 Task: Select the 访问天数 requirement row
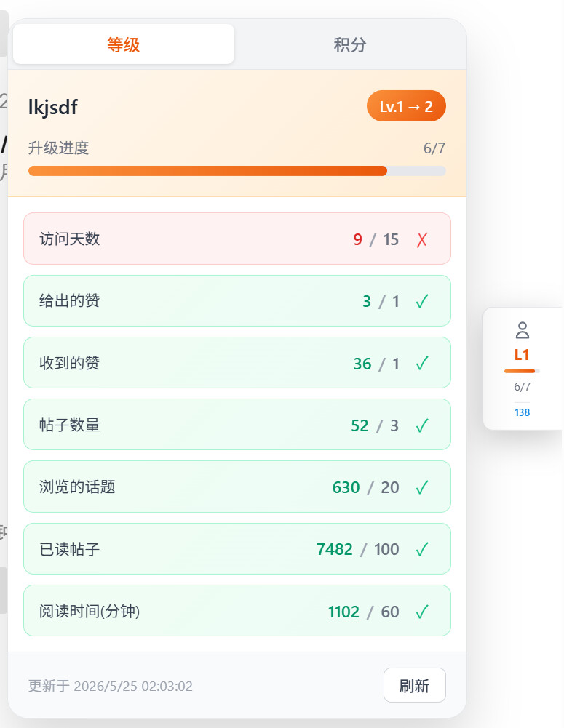pos(237,239)
